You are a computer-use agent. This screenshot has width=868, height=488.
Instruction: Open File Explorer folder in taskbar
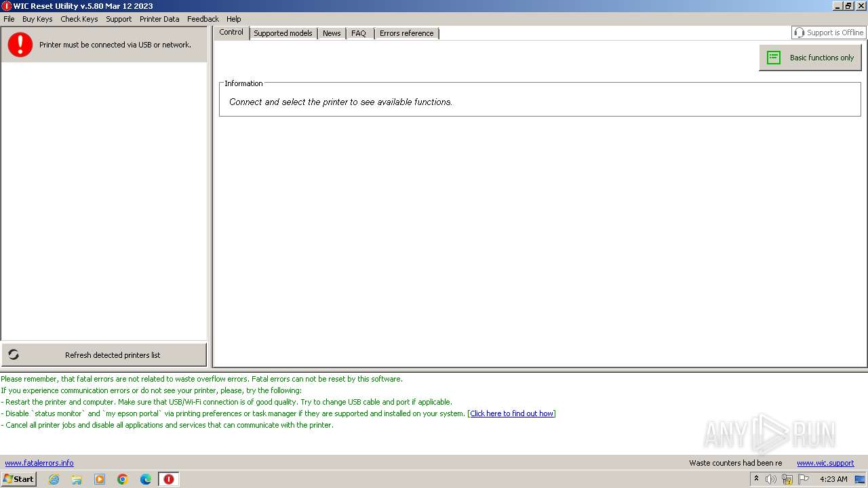(77, 479)
